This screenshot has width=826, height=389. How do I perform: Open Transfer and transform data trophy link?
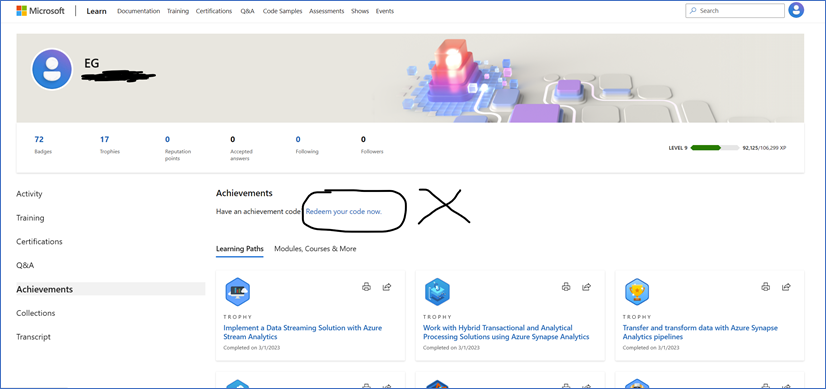click(x=700, y=332)
